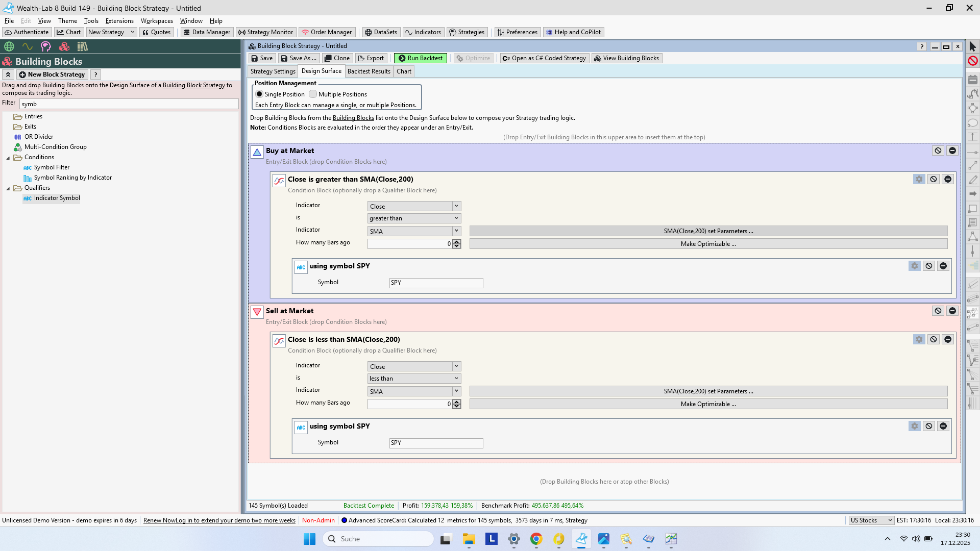Click SMA(Close,200) set Parameters in buy block

(708, 231)
